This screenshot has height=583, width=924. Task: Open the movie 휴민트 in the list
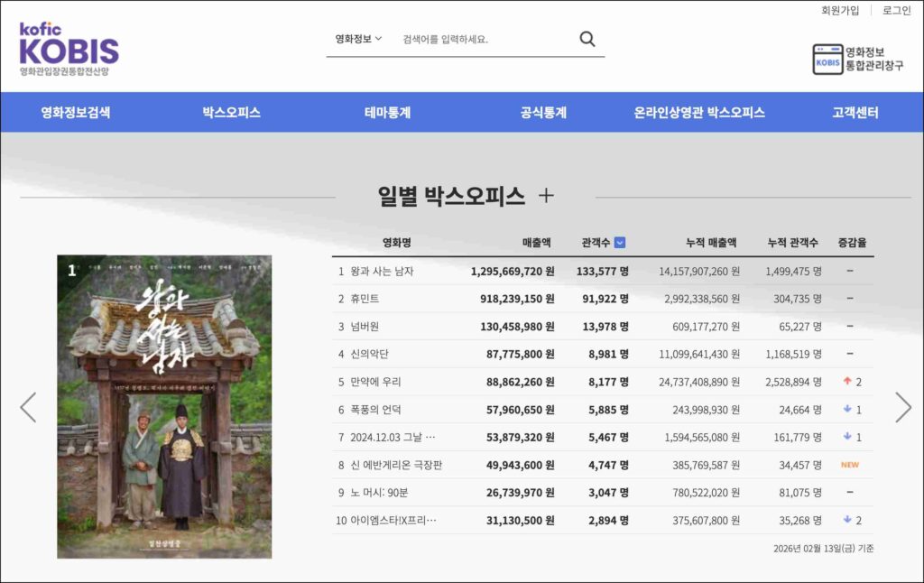(365, 299)
